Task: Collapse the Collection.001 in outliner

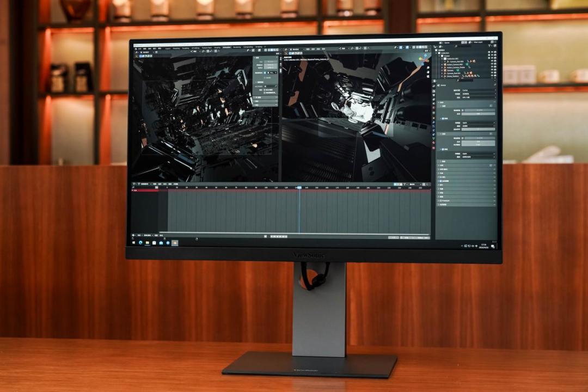Action: 442,59
